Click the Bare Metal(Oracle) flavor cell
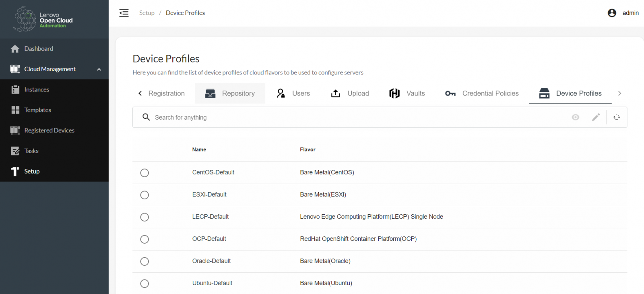This screenshot has width=644, height=294. [325, 261]
